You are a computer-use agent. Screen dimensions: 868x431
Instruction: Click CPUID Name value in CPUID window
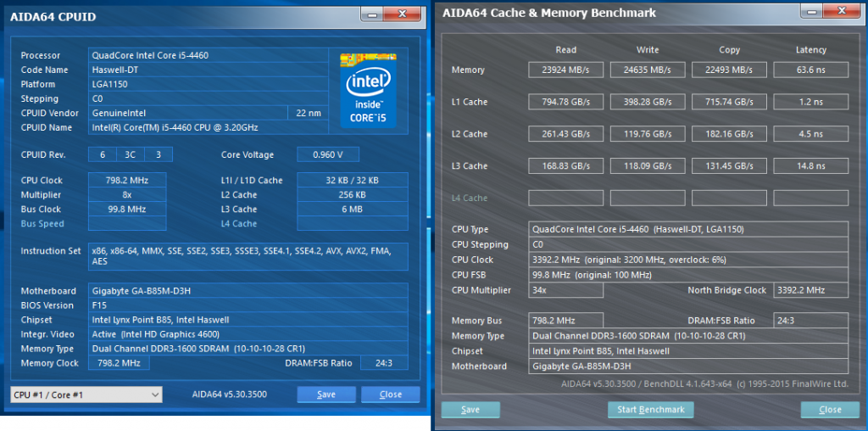tap(209, 127)
